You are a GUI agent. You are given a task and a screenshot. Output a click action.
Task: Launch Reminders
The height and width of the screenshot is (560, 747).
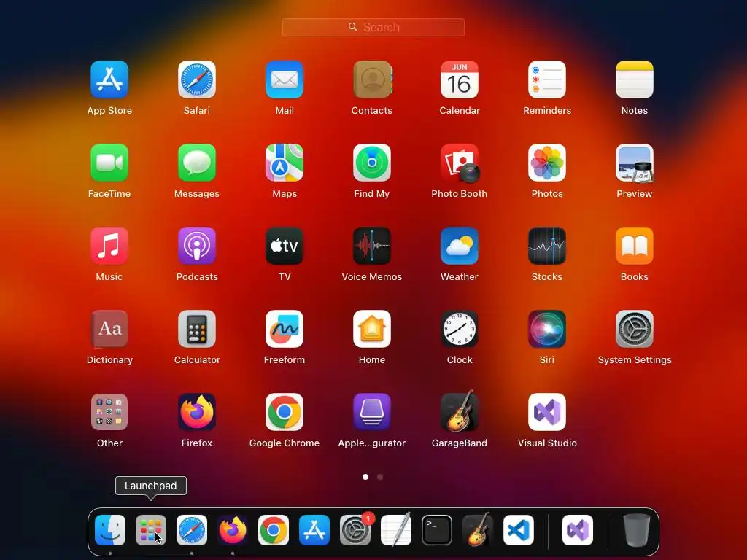click(547, 79)
